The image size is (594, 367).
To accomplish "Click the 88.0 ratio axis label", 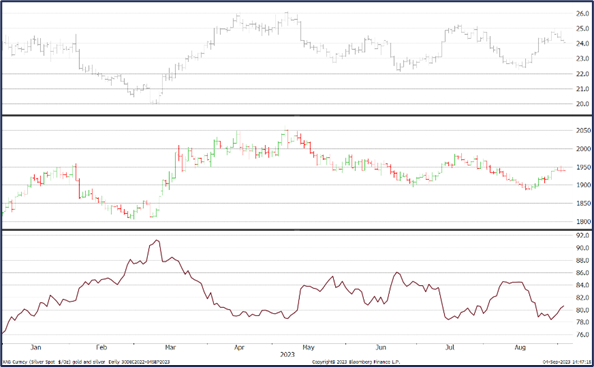I will 583,261.
